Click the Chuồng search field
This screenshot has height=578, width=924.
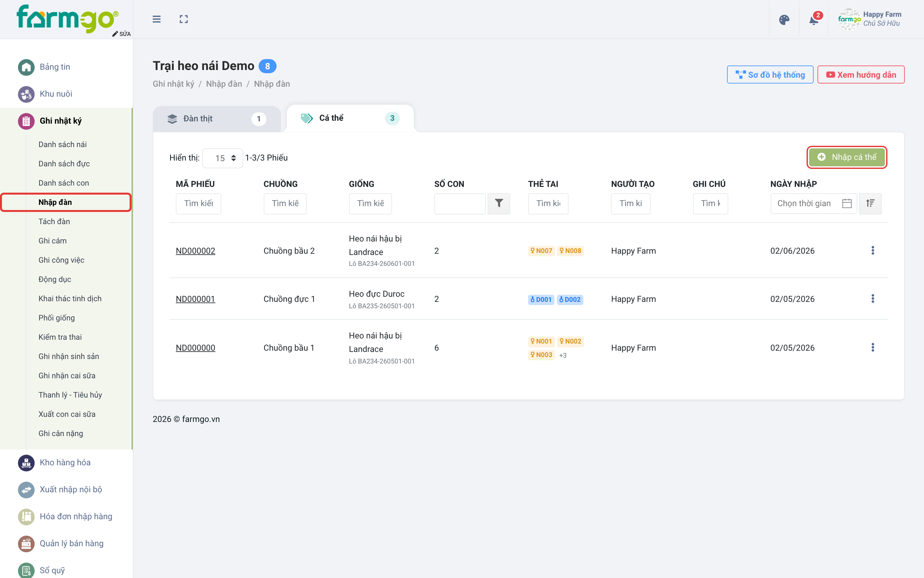285,203
